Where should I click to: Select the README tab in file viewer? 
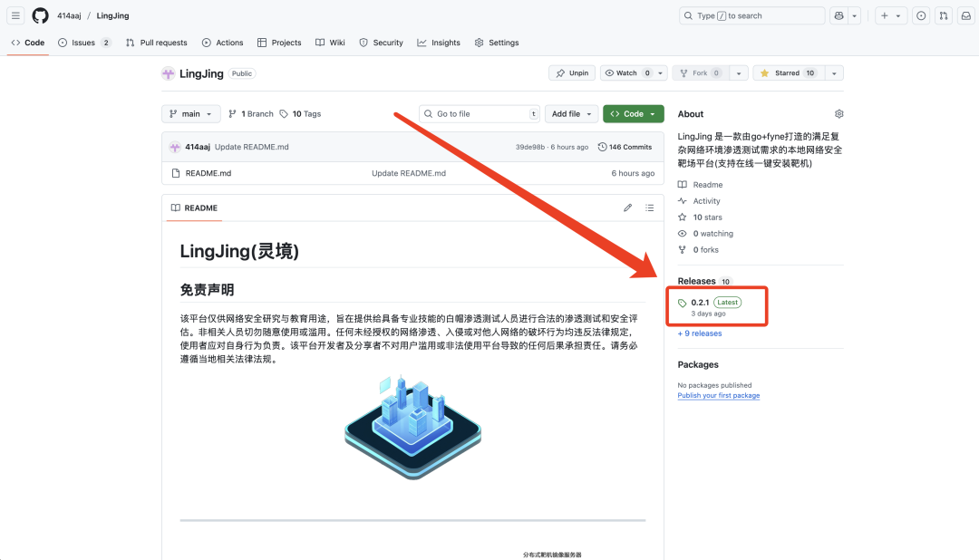(194, 208)
